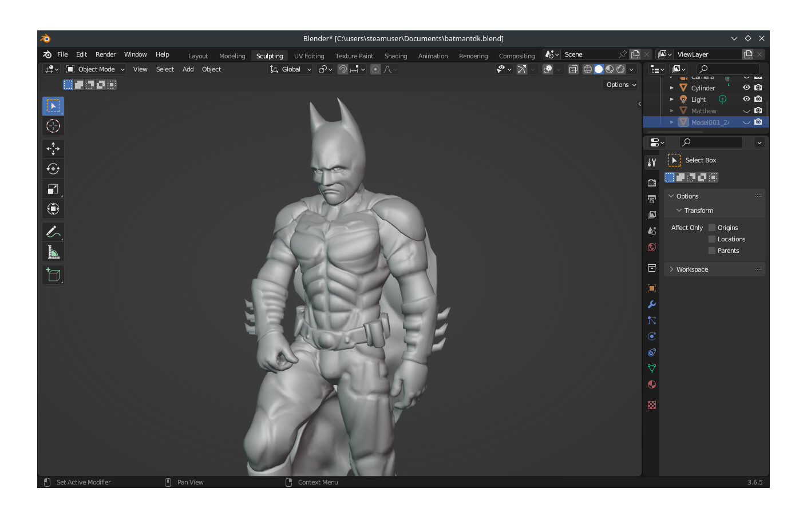Open the Modifiers wrench tab
This screenshot has height=532, width=807.
[x=651, y=304]
